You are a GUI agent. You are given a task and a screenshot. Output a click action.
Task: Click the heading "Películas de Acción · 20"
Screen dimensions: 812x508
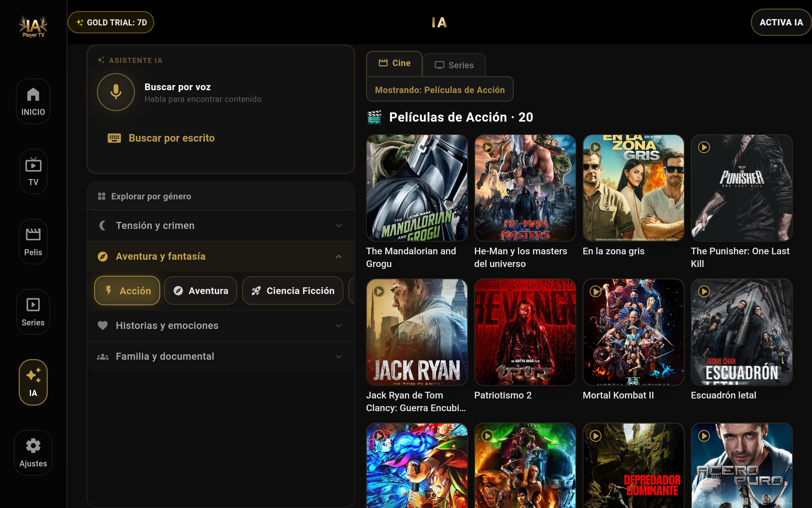[x=461, y=117]
